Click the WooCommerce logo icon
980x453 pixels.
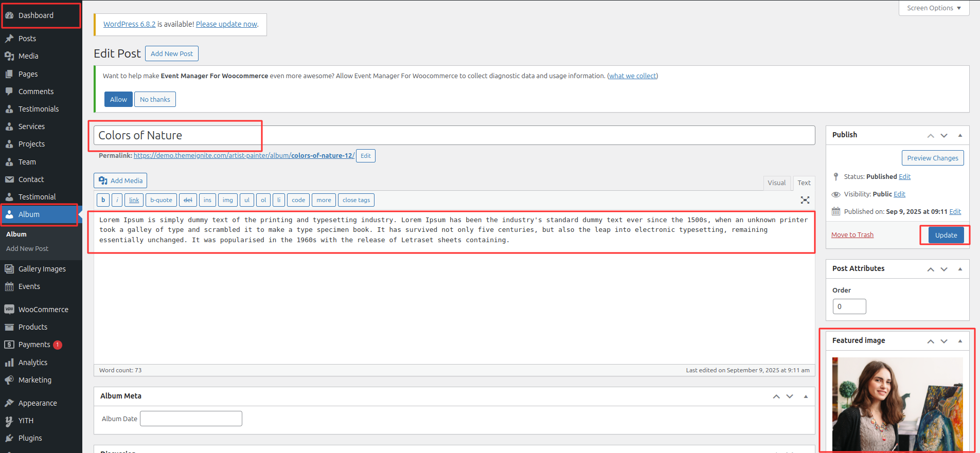[x=9, y=310]
